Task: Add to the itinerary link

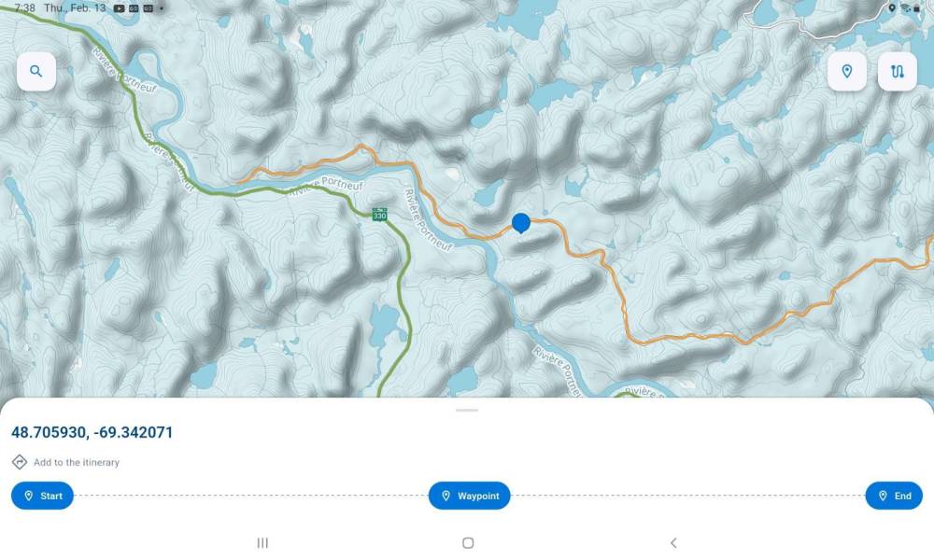Action: (77, 462)
